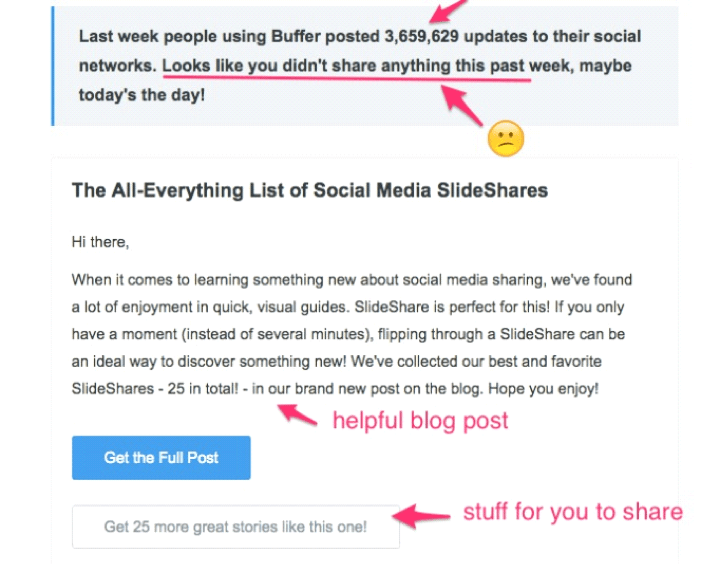Select the 'stuff for you to share' annotation
The image size is (720, 572).
tap(572, 512)
